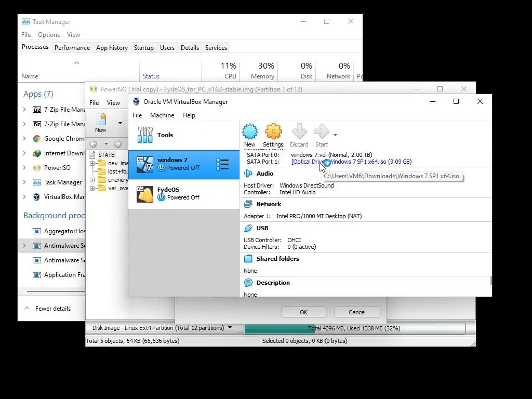Screen dimensions: 532x399
Task: Switch to Task Manager Users tab
Action: click(167, 48)
